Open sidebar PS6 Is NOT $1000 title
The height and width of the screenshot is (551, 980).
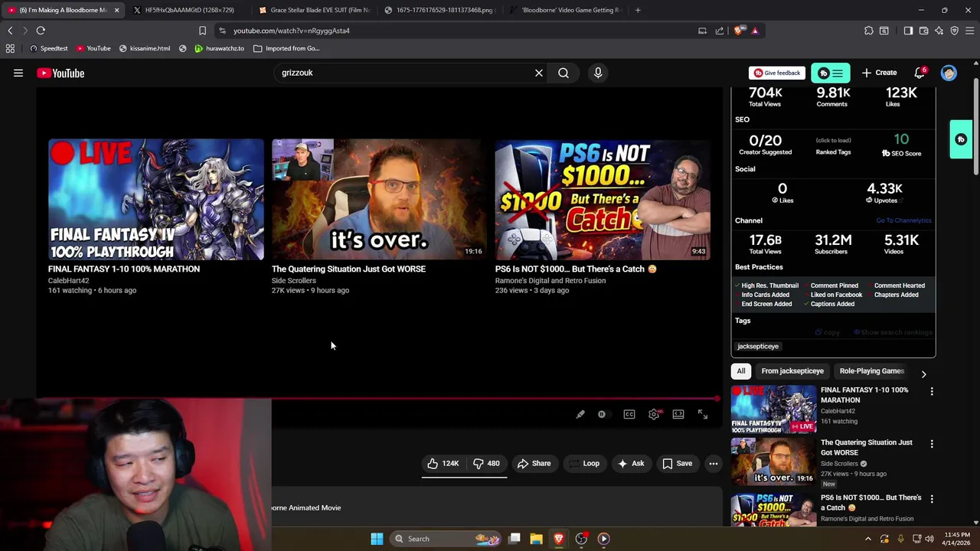[871, 502]
